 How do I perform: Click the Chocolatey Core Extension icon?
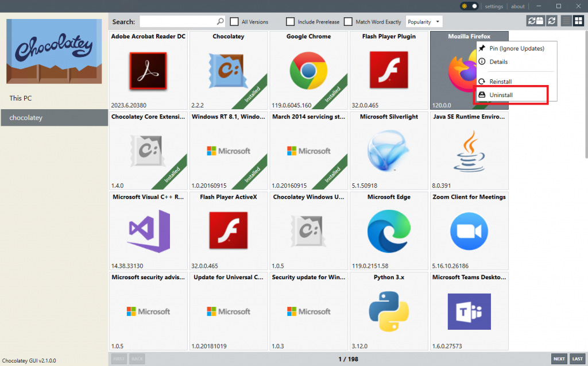pyautogui.click(x=148, y=151)
